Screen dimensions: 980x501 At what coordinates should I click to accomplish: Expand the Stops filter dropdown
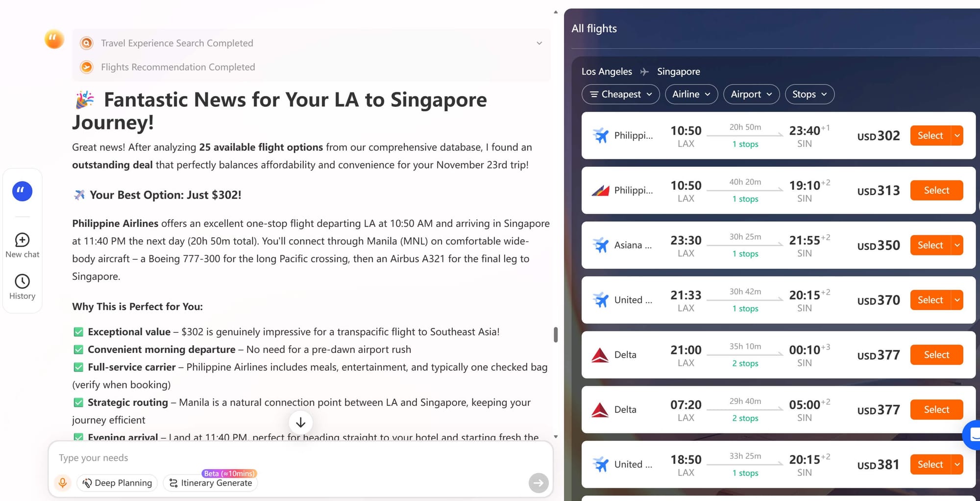pyautogui.click(x=809, y=94)
